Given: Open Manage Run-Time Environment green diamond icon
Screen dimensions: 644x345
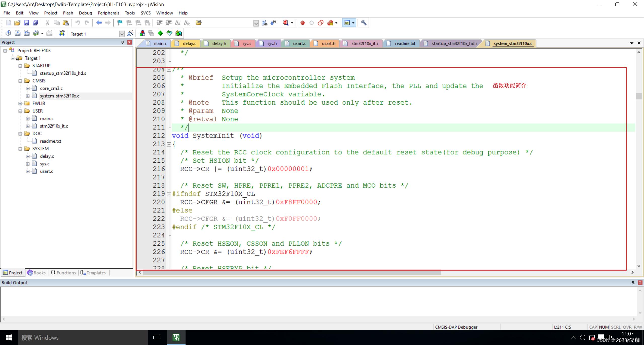Looking at the screenshot, I should [160, 33].
